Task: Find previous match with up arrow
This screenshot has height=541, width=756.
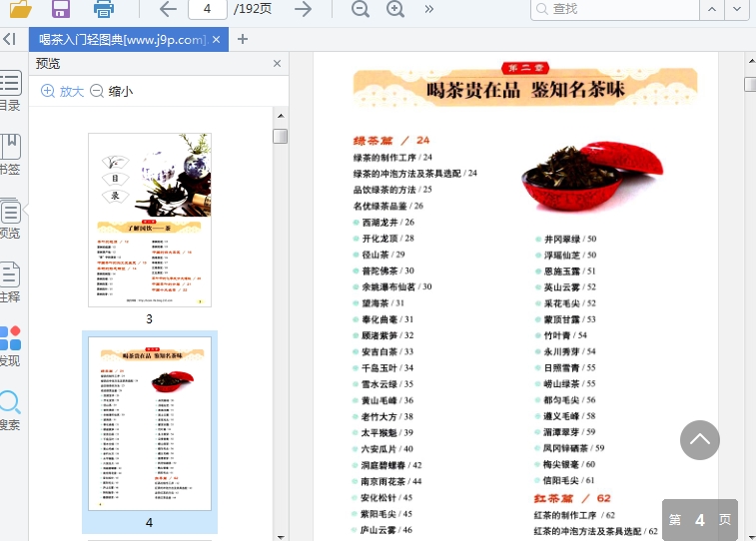Action: (x=712, y=9)
